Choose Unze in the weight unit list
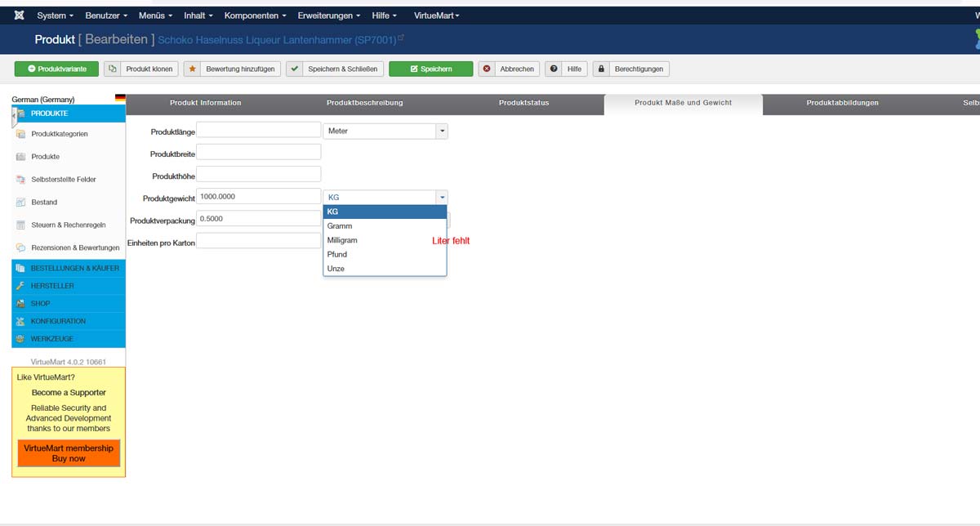Screen dimensions: 980x526 (336, 269)
